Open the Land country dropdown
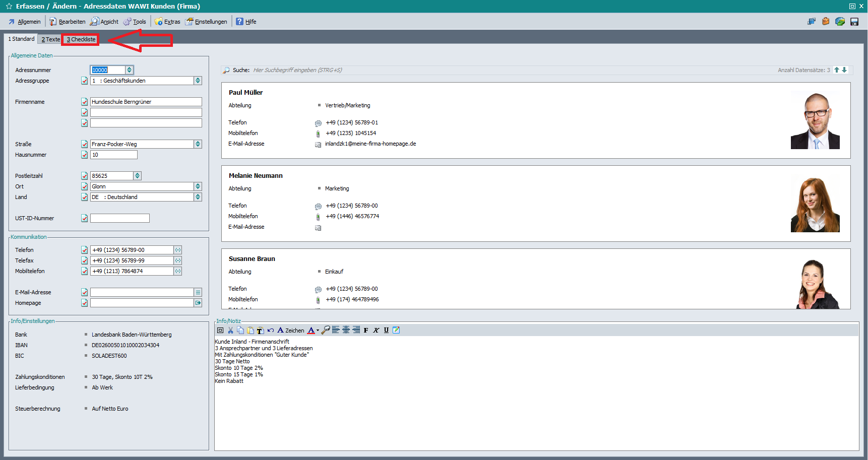This screenshot has height=460, width=868. point(198,198)
